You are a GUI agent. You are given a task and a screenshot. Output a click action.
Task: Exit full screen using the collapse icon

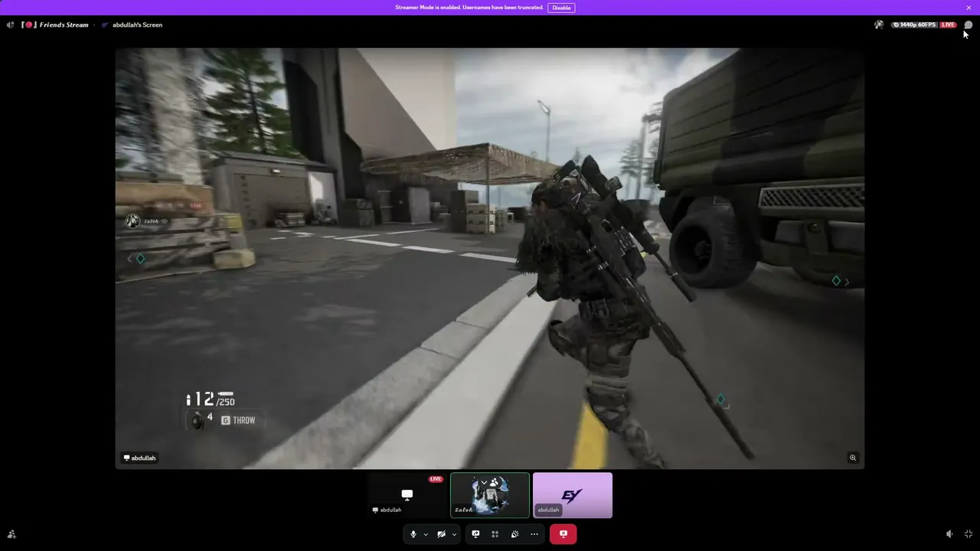[x=969, y=534]
